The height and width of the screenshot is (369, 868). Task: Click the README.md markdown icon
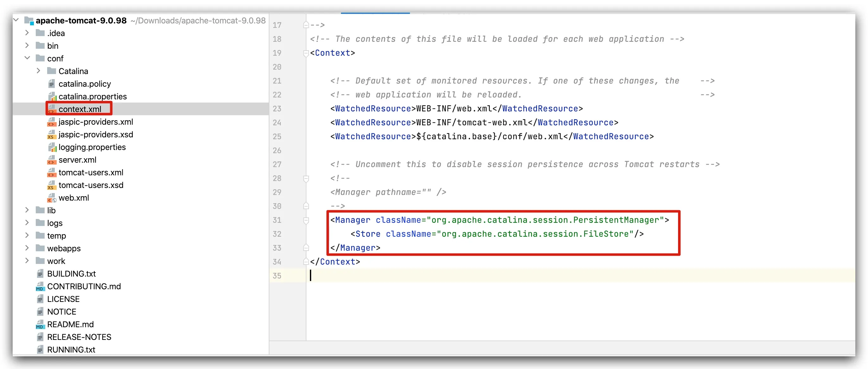click(40, 324)
